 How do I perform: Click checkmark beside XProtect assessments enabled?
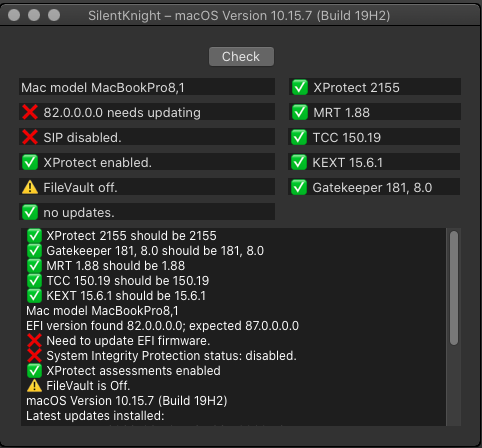tap(34, 371)
